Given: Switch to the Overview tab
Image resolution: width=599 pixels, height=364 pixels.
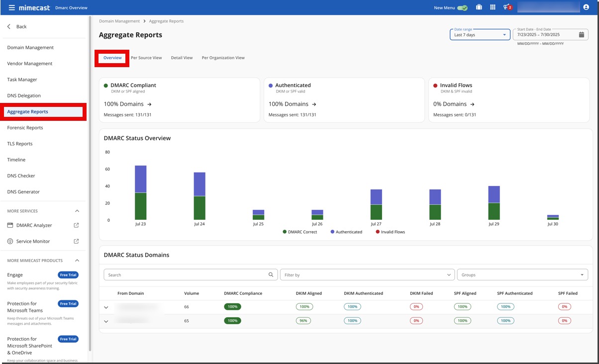Looking at the screenshot, I should pyautogui.click(x=112, y=58).
